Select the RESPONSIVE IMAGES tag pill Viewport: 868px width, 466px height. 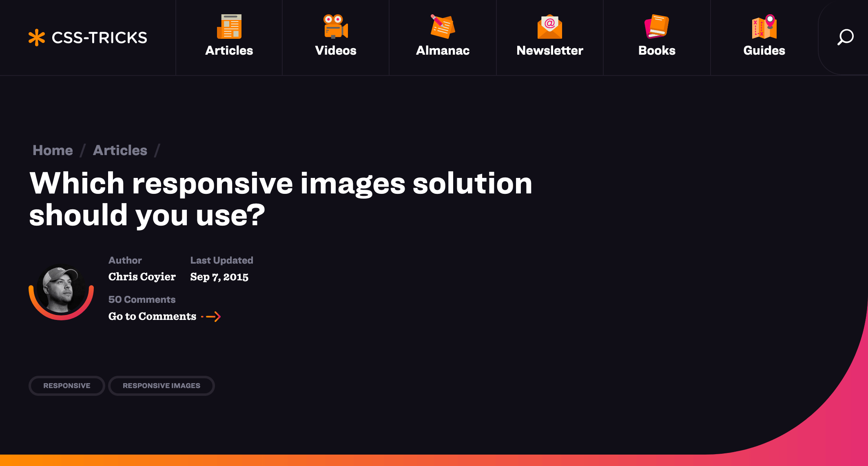coord(162,386)
